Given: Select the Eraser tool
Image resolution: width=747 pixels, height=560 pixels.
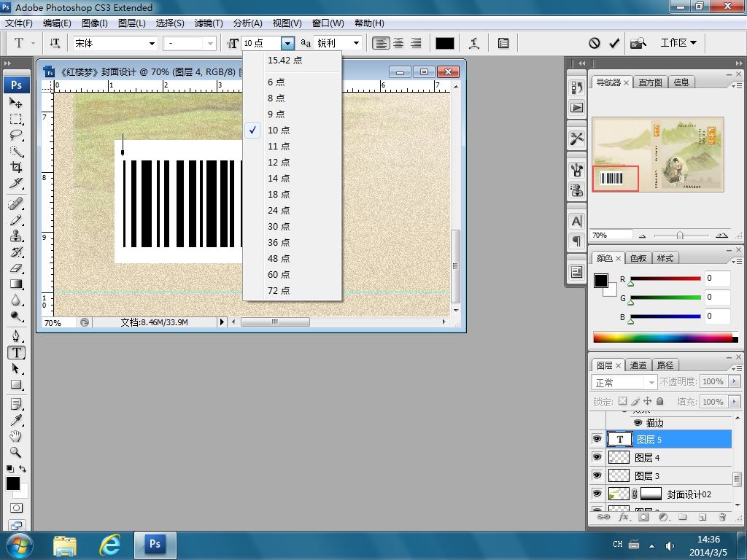Looking at the screenshot, I should pos(16,268).
